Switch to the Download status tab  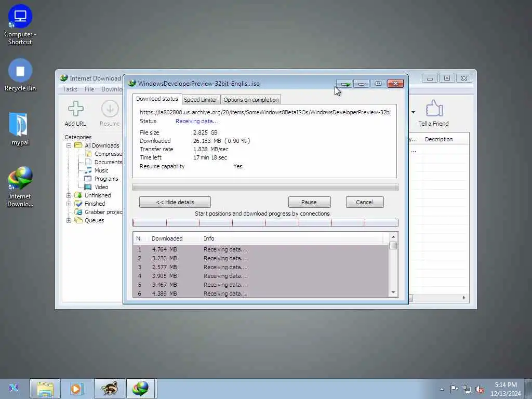(x=157, y=99)
